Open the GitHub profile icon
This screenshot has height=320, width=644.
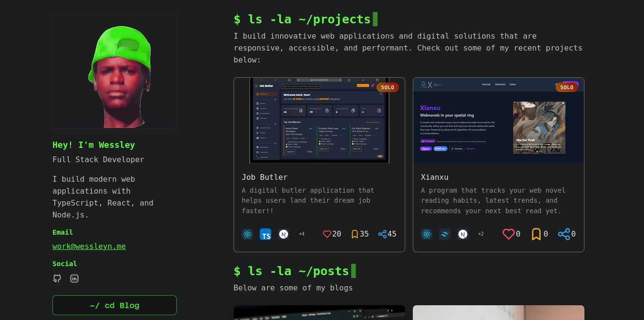57,279
